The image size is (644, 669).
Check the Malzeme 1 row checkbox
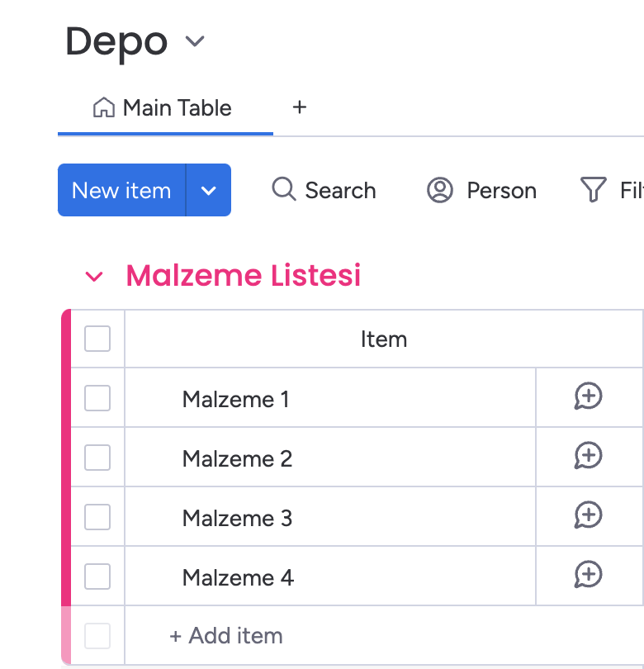click(x=97, y=398)
